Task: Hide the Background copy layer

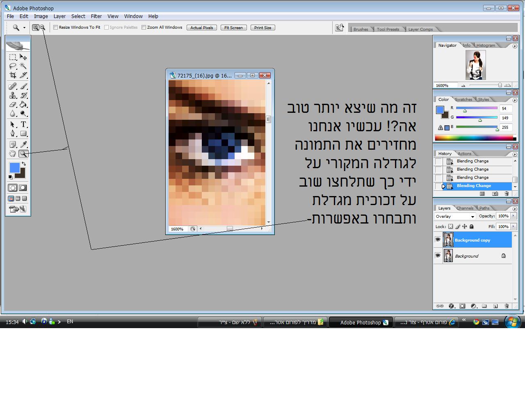Action: (438, 240)
